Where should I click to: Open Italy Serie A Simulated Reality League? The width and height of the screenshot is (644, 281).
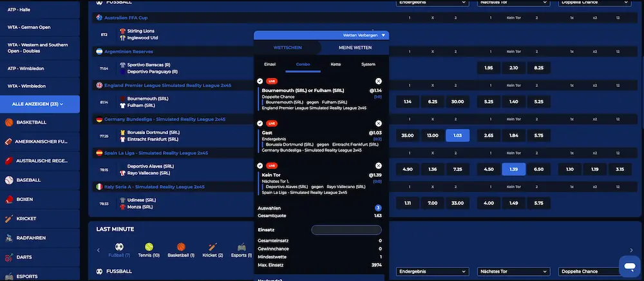point(155,186)
